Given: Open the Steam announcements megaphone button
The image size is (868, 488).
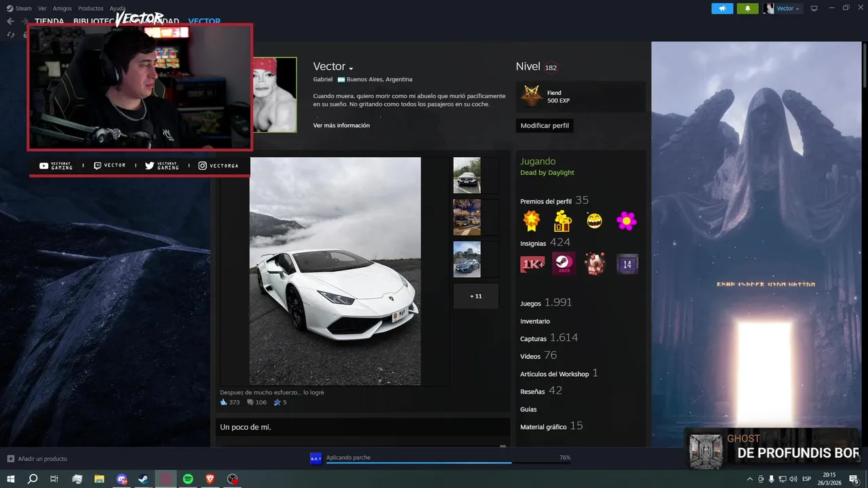Looking at the screenshot, I should tap(722, 8).
